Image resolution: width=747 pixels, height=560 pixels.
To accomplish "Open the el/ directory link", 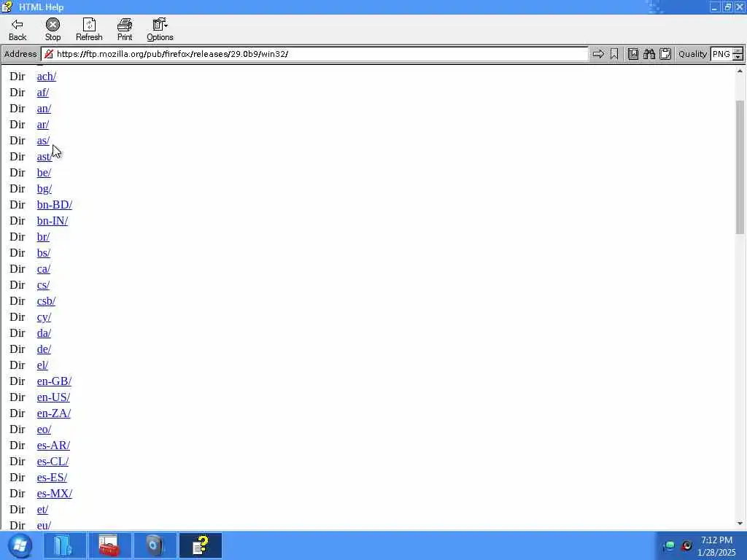I will click(x=42, y=365).
